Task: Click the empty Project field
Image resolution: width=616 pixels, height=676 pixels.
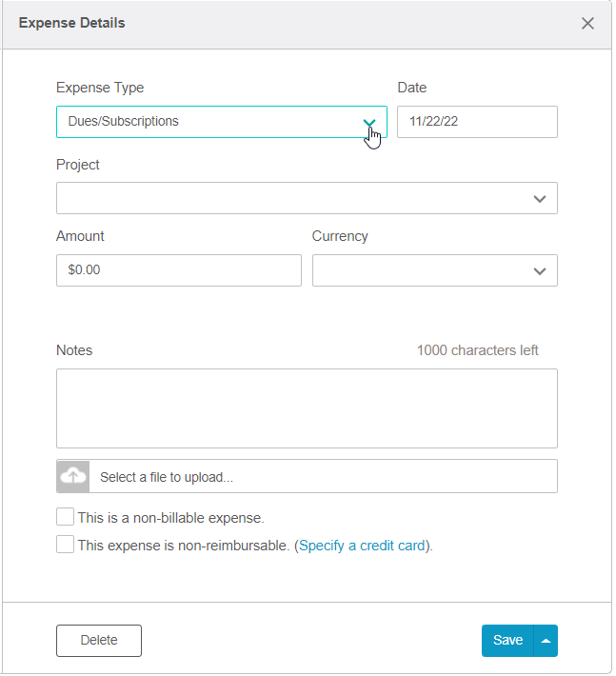Action: point(307,198)
